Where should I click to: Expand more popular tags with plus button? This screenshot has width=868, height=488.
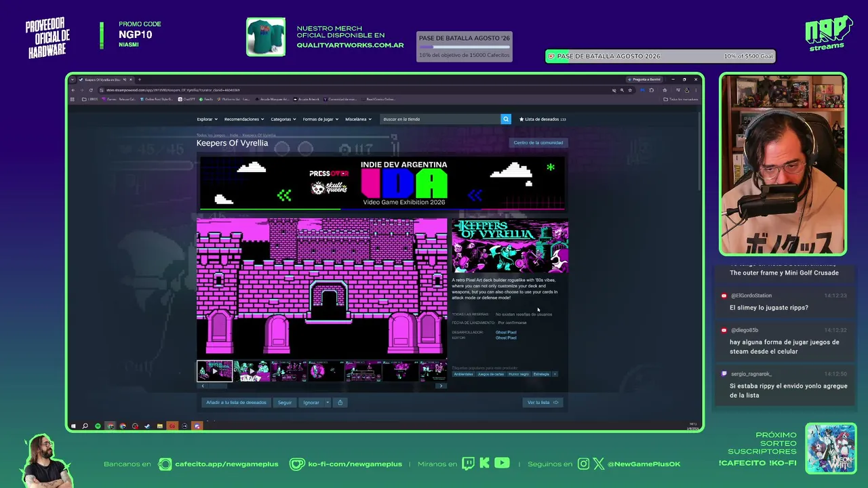(555, 374)
